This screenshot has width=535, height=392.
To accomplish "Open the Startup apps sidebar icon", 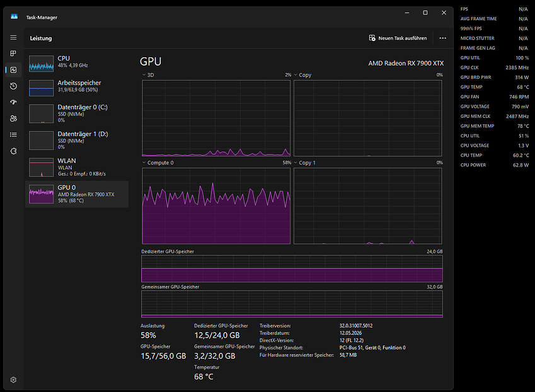I will tap(13, 102).
